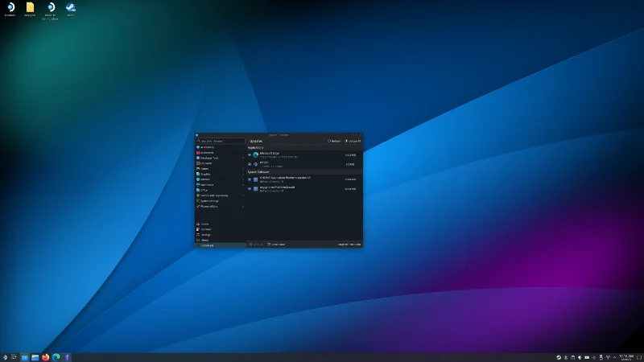Open the Return to Gaming Mode desktop shortcut
Screen dimensions: 644x362
click(x=50, y=7)
